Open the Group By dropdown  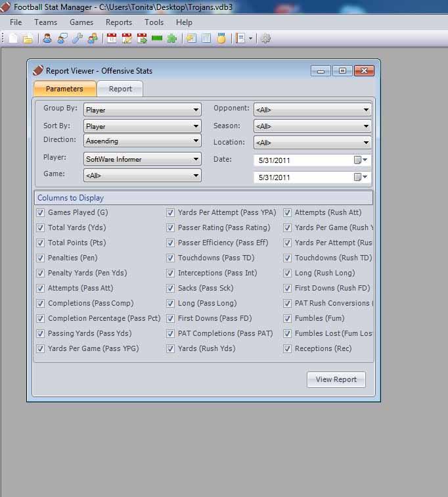(143, 110)
